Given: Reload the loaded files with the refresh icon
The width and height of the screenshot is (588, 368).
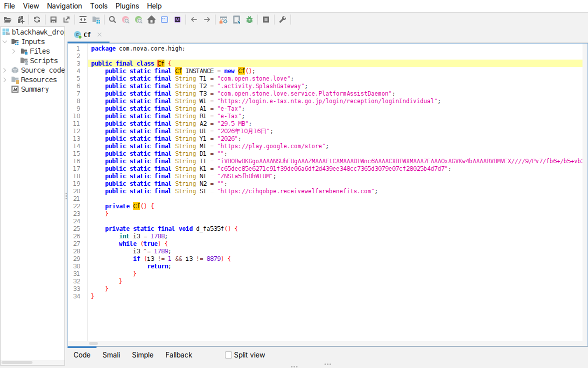Looking at the screenshot, I should coord(37,20).
